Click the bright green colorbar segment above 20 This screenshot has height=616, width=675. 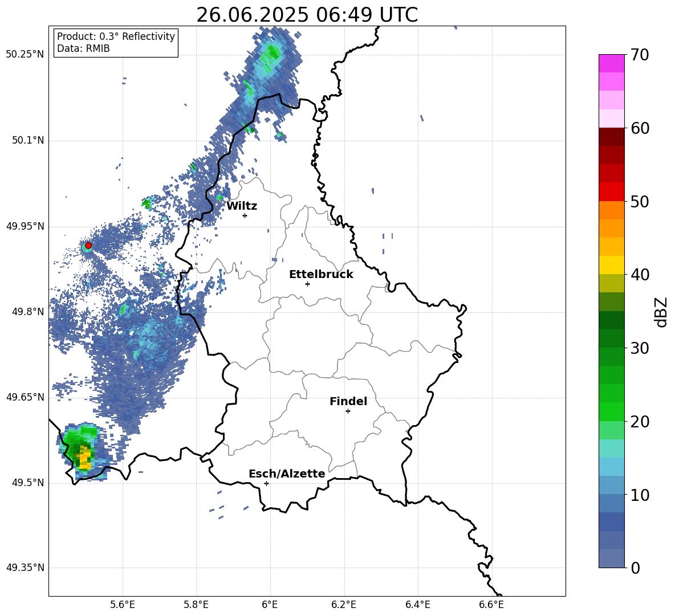611,411
